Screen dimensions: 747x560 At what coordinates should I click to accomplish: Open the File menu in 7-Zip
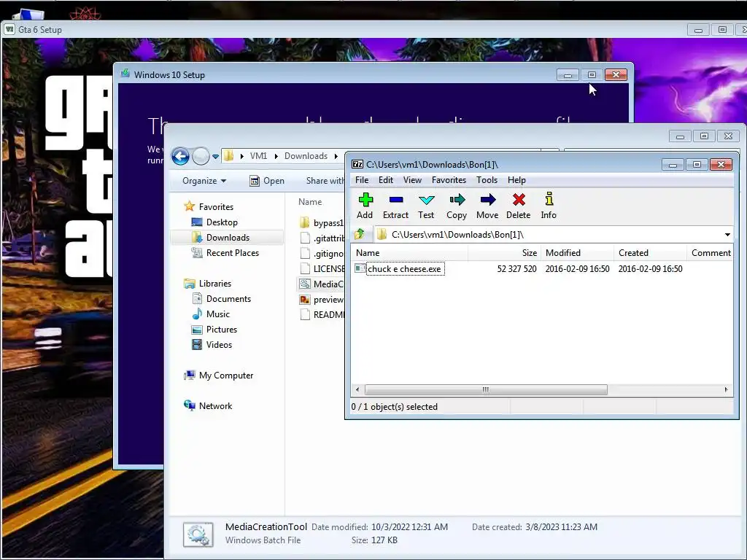tap(362, 180)
